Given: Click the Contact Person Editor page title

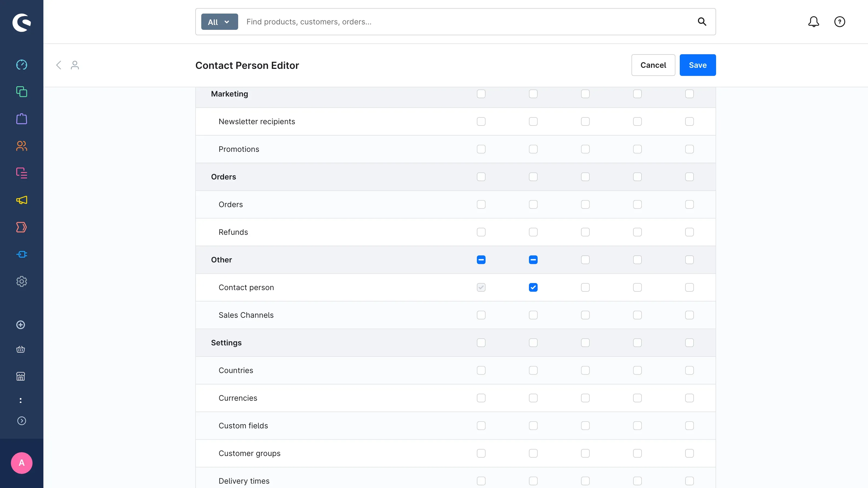Looking at the screenshot, I should click(x=247, y=65).
